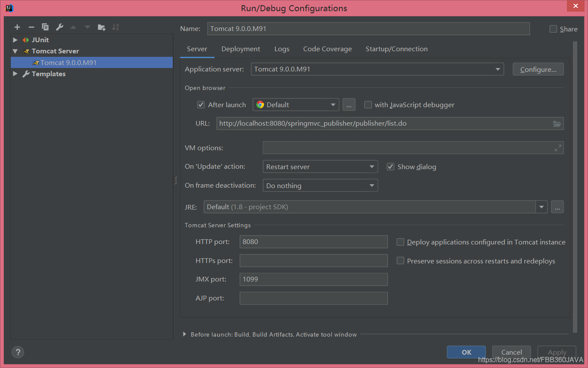Click the Cancel button
The image size is (588, 368).
(511, 352)
